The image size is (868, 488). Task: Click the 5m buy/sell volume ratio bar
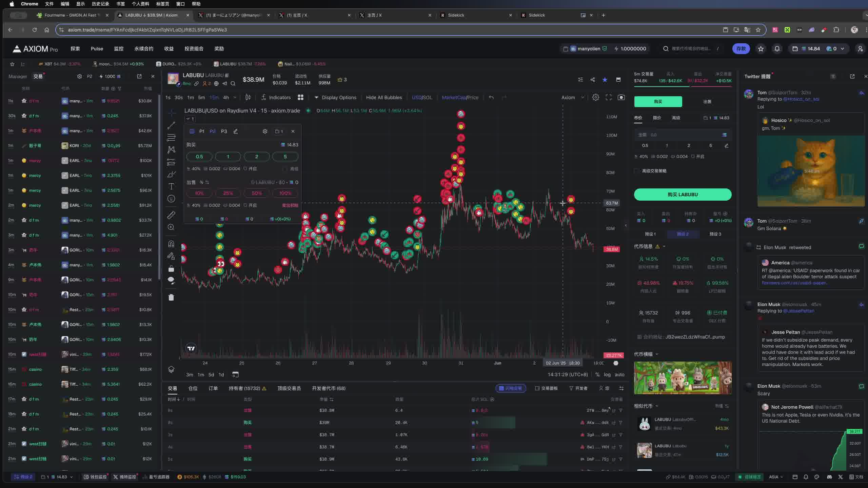click(x=683, y=87)
